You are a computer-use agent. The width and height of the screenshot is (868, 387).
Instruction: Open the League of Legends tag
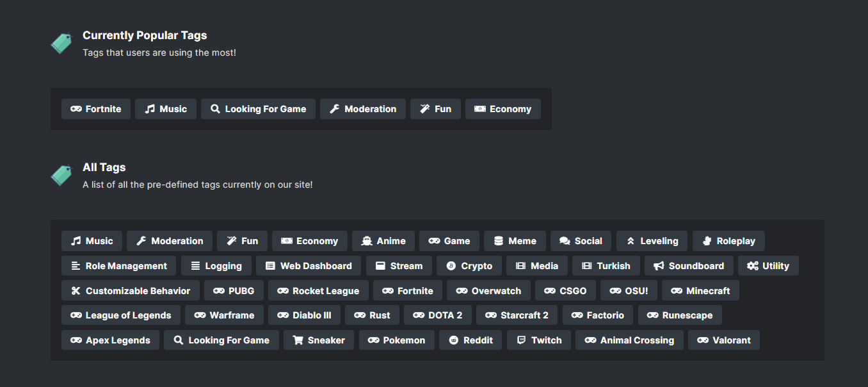(x=121, y=315)
